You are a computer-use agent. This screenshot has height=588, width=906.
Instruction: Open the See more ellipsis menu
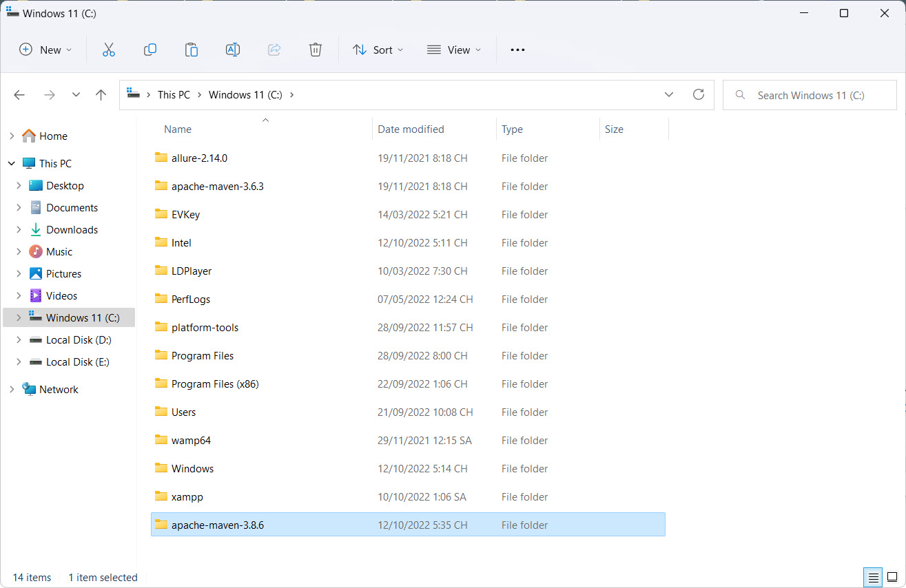coord(517,50)
